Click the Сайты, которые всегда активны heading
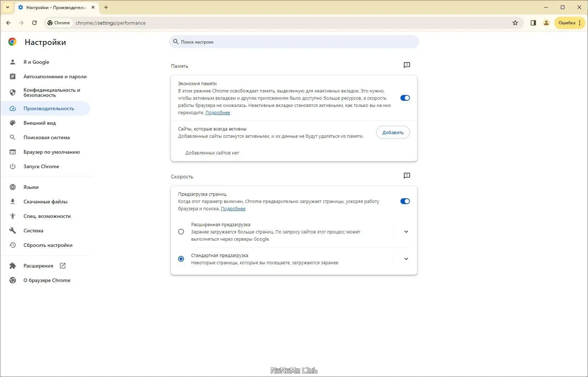Image resolution: width=588 pixels, height=377 pixels. point(212,129)
